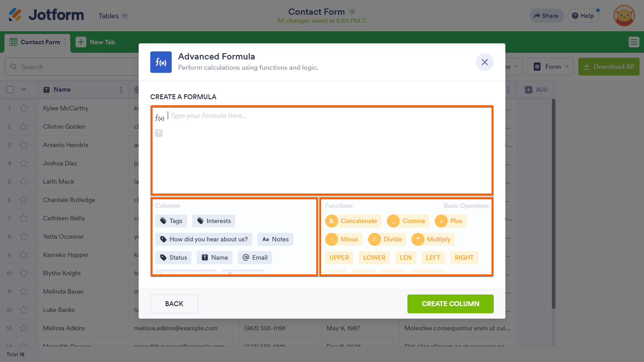Click the Multiply operator chip
This screenshot has height=362, width=644.
click(432, 239)
